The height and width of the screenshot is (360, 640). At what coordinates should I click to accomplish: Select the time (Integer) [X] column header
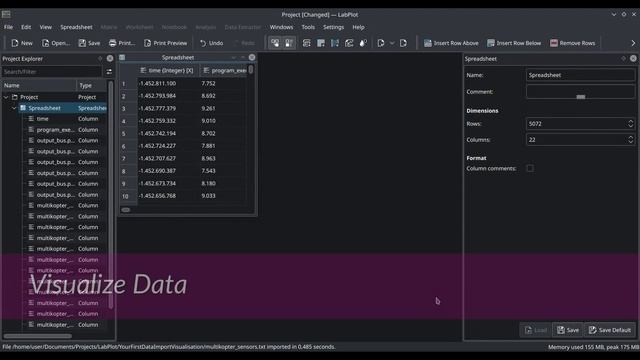[x=168, y=71]
